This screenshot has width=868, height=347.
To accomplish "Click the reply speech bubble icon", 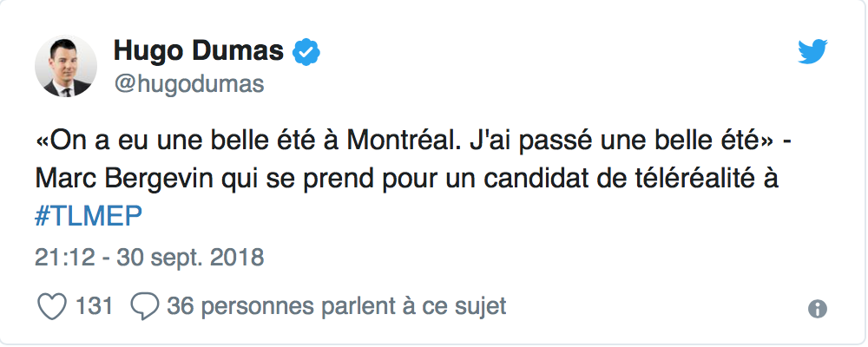I will 144,306.
